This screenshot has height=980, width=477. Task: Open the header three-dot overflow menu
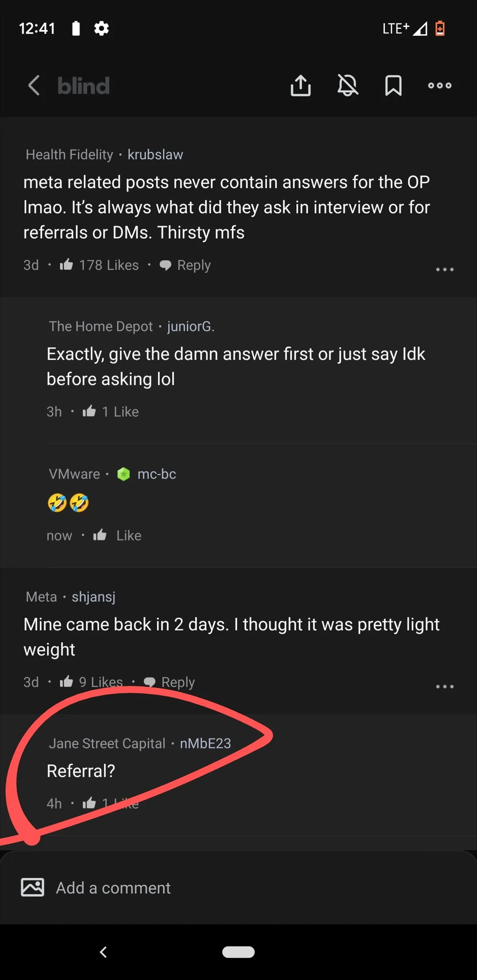pos(440,85)
